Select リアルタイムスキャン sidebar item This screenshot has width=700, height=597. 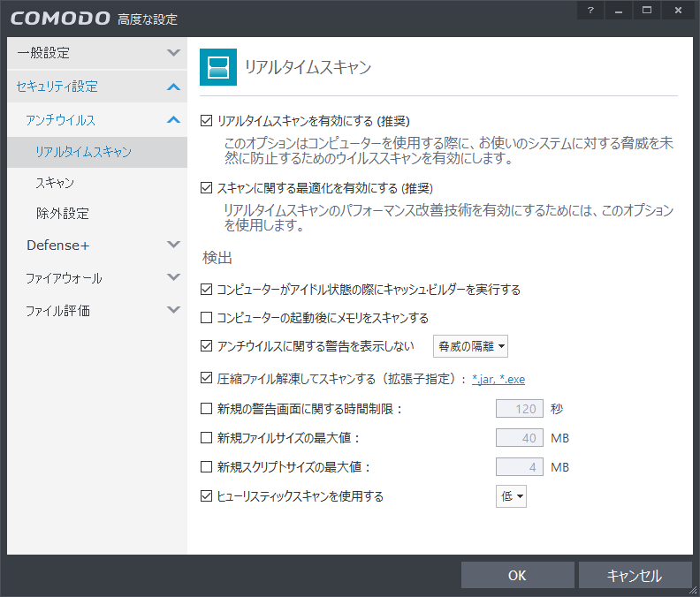[97, 152]
